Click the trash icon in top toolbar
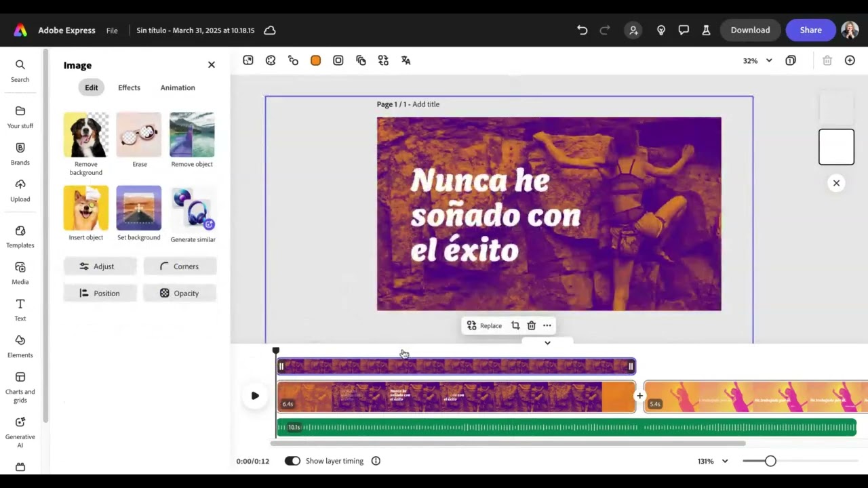Screen dimensions: 868x488 pos(827,60)
